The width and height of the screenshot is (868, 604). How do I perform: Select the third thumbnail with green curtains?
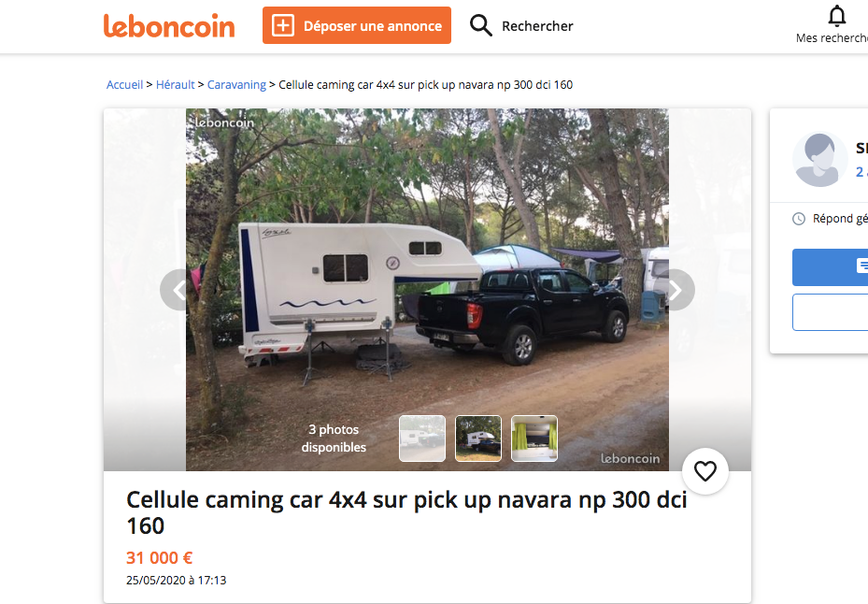click(x=534, y=439)
